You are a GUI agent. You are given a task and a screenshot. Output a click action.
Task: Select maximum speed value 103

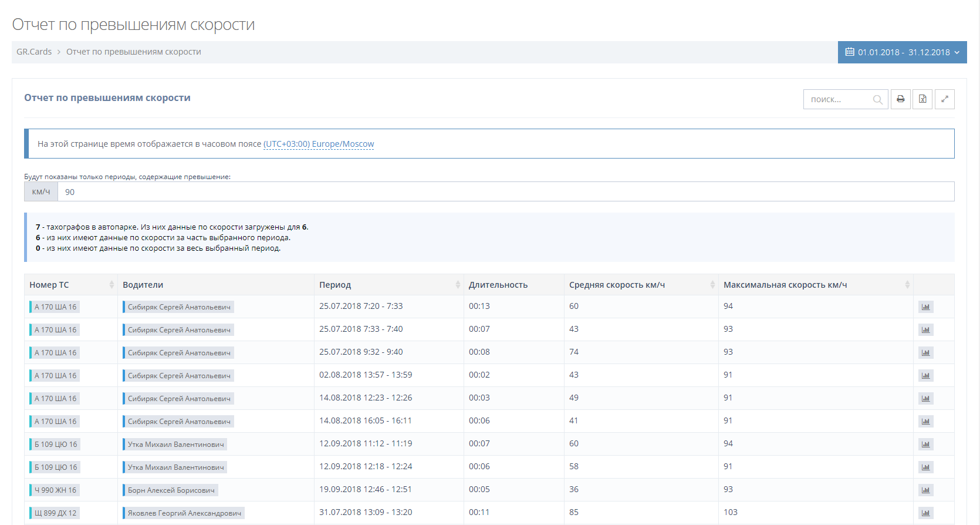731,512
